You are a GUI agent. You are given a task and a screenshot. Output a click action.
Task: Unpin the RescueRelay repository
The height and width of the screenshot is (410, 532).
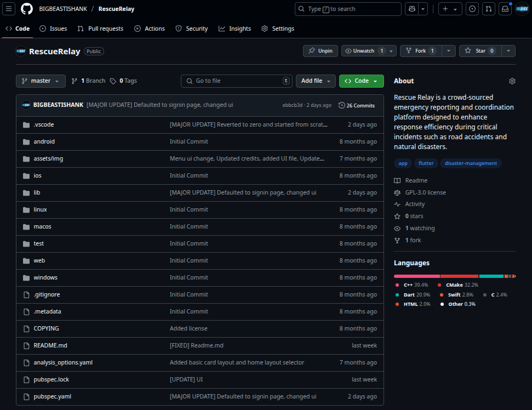[321, 51]
